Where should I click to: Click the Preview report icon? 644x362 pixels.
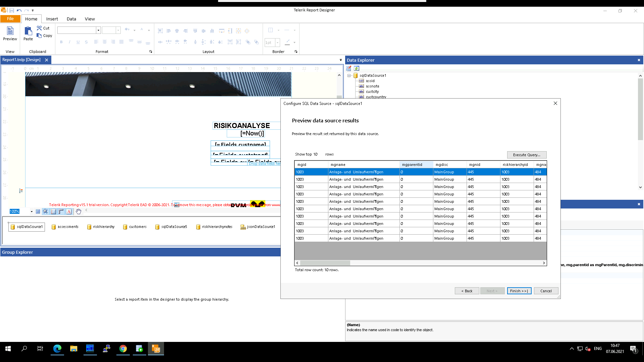(x=10, y=31)
